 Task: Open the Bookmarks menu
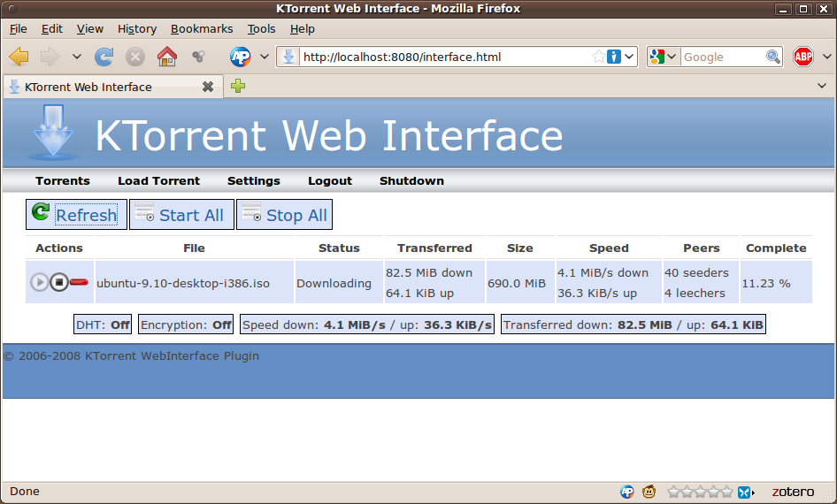coord(202,29)
